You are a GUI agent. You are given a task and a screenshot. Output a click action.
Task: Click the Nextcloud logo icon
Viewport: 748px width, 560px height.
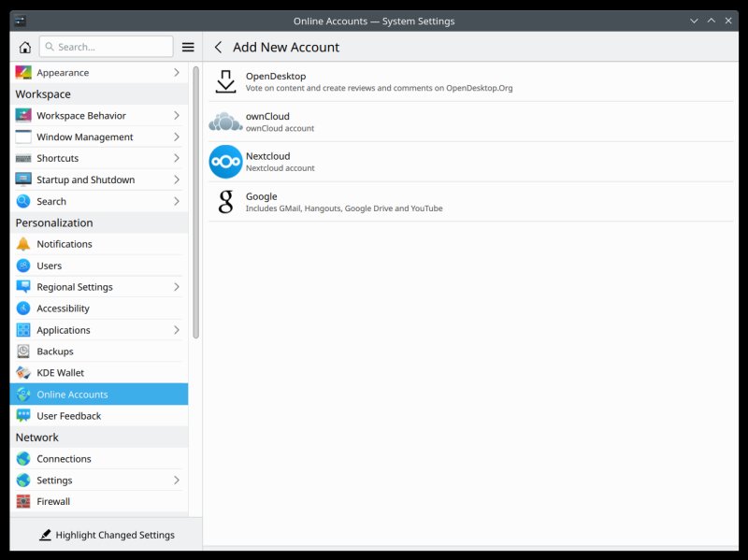click(225, 162)
